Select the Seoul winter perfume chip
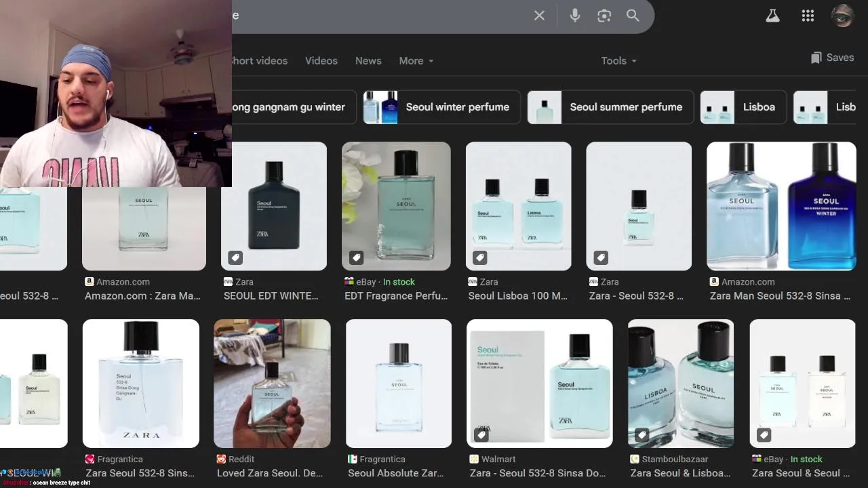Image resolution: width=868 pixels, height=488 pixels. 441,107
